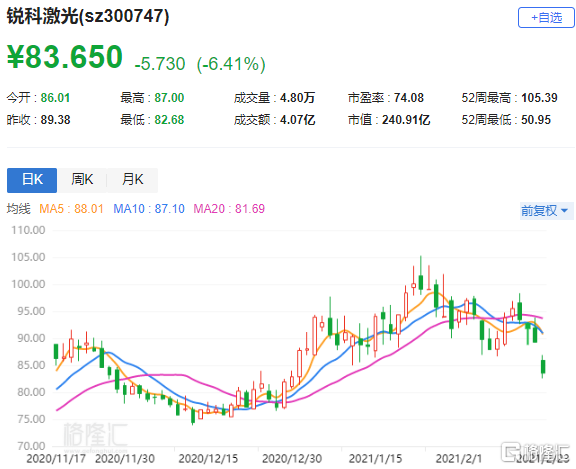Click the 110.00 price axis label

28,230
